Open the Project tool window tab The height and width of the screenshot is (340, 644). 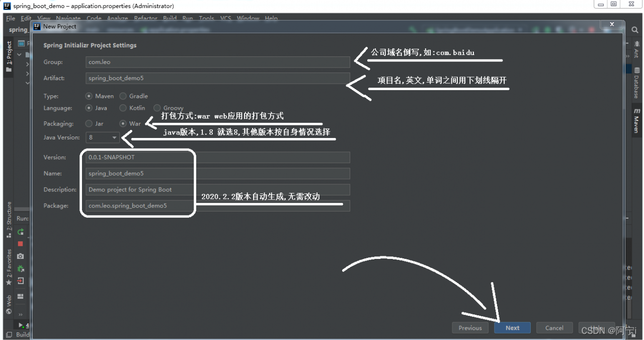tap(9, 56)
